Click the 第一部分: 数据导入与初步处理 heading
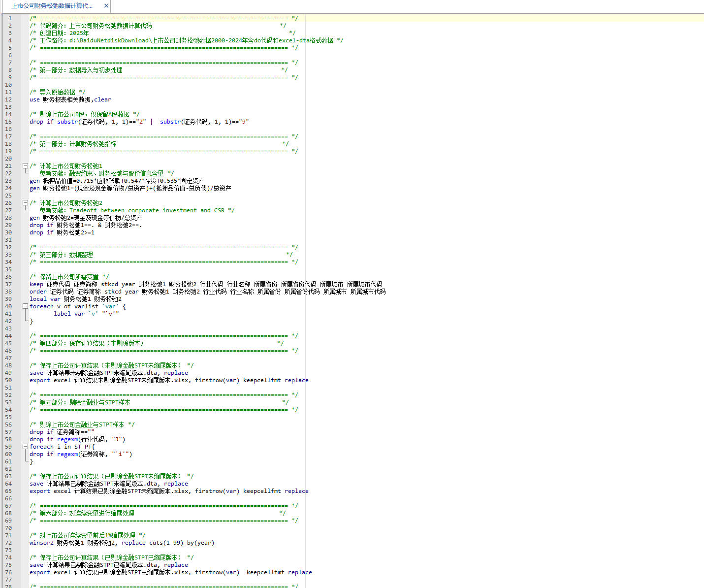This screenshot has width=704, height=588. [x=159, y=70]
